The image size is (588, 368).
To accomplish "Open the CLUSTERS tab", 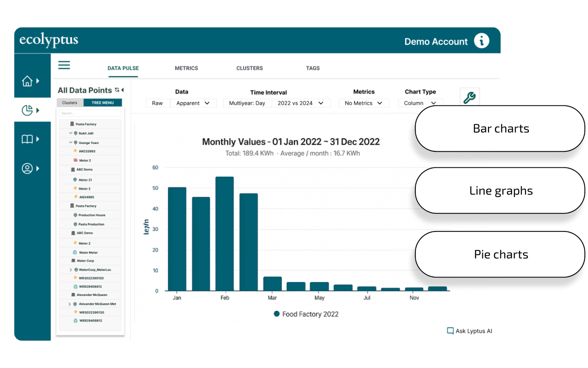I will (249, 68).
